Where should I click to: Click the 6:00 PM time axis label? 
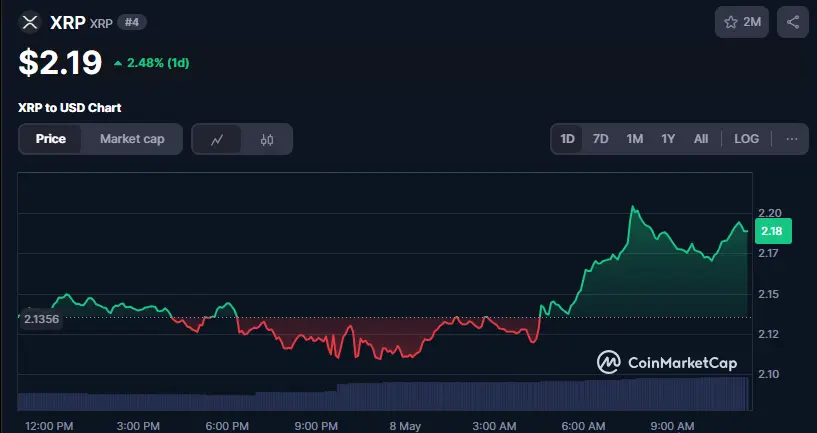pos(227,426)
